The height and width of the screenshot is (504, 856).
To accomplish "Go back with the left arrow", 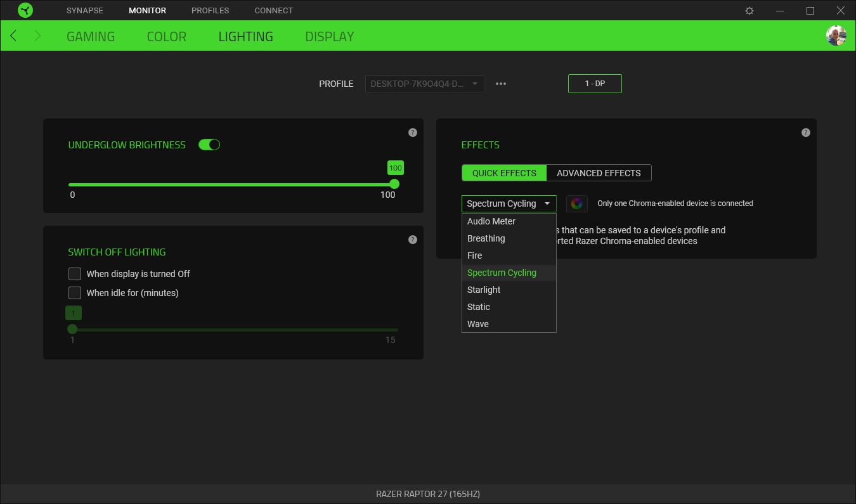I will 13,36.
